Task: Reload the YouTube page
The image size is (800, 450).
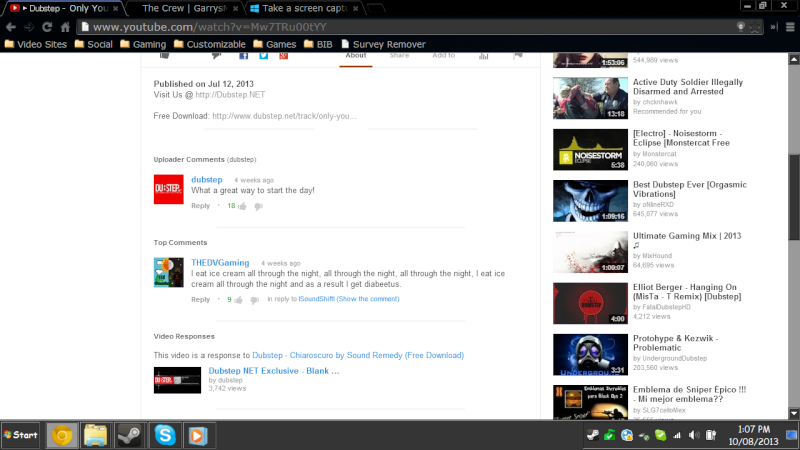Action: (x=47, y=27)
